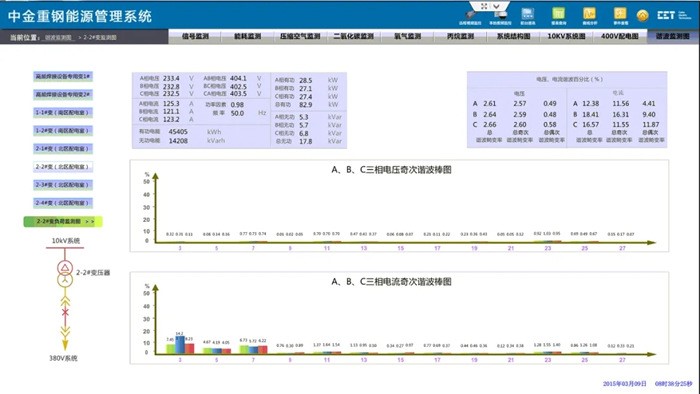Click A相电压 value 233.4
The image size is (700, 394).
[171, 79]
